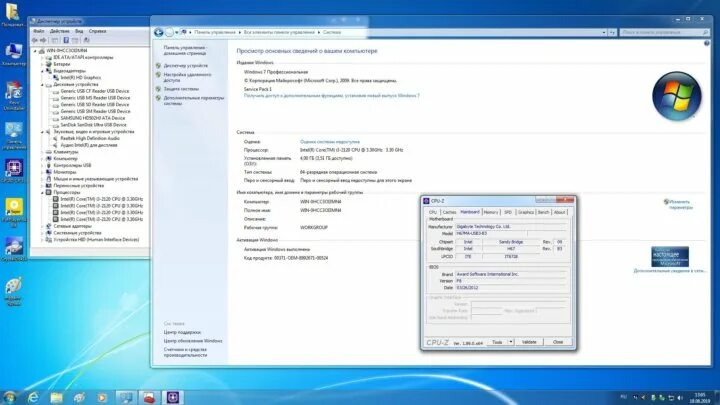
Task: Click the Windows 7 new edition upgrade link
Action: (332, 96)
